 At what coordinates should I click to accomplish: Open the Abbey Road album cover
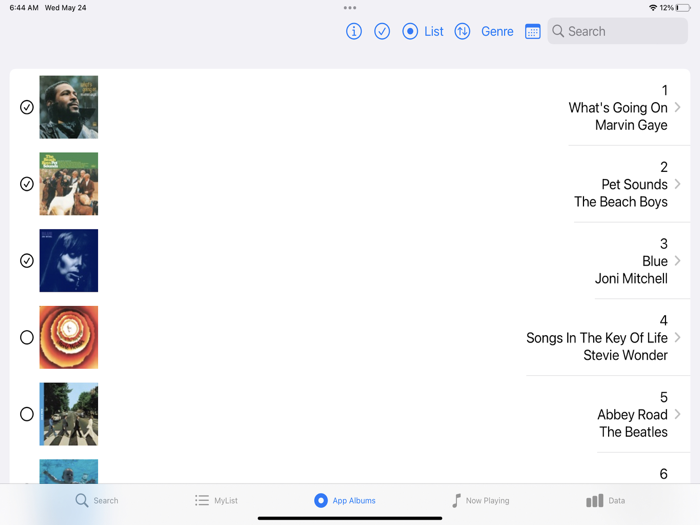coord(69,414)
